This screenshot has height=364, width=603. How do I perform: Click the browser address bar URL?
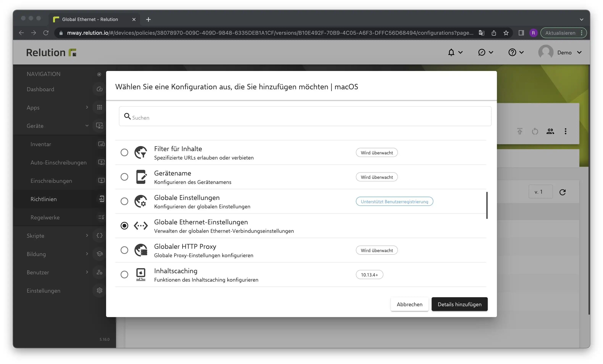coord(270,33)
